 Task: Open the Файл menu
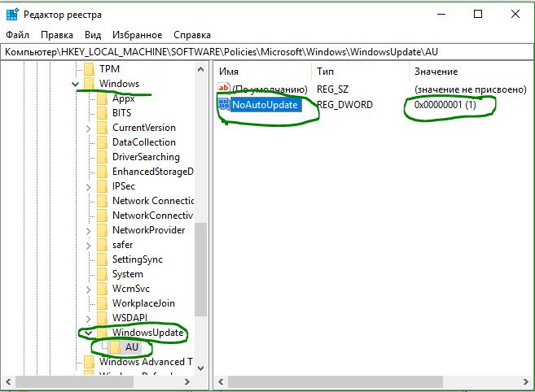click(x=17, y=35)
